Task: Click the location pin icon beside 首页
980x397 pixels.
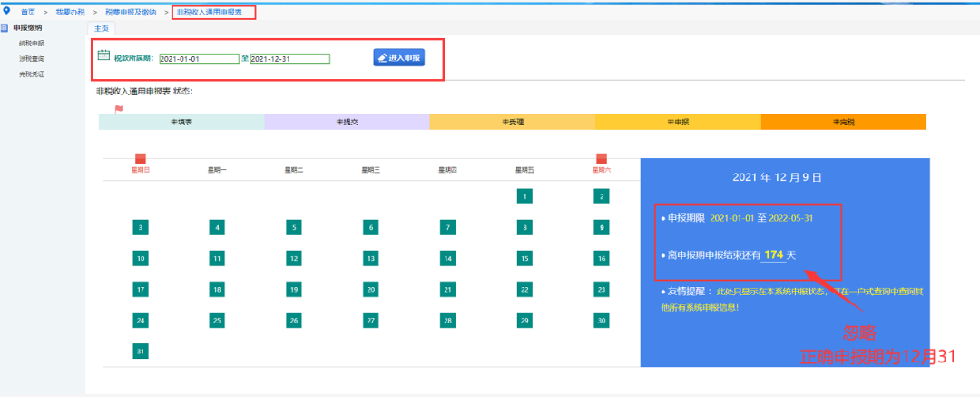Action: (6, 11)
